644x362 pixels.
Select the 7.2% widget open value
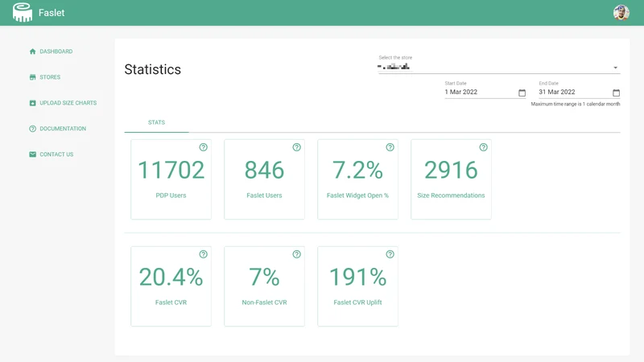pos(357,171)
